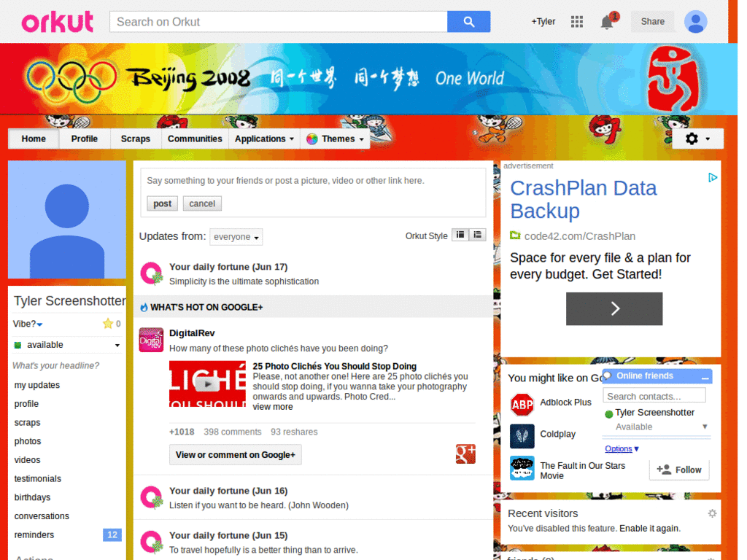Viewport: 747px width, 560px height.
Task: Click the status update text box
Action: pos(313,181)
